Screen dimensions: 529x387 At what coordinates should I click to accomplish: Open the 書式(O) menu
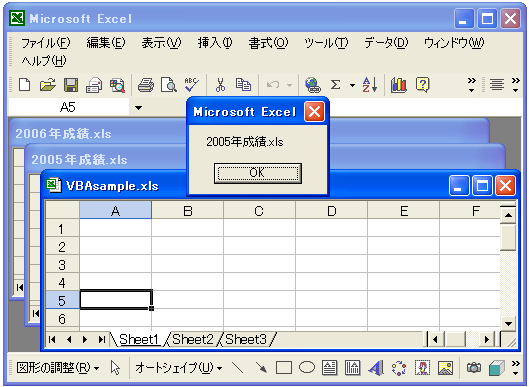point(268,43)
